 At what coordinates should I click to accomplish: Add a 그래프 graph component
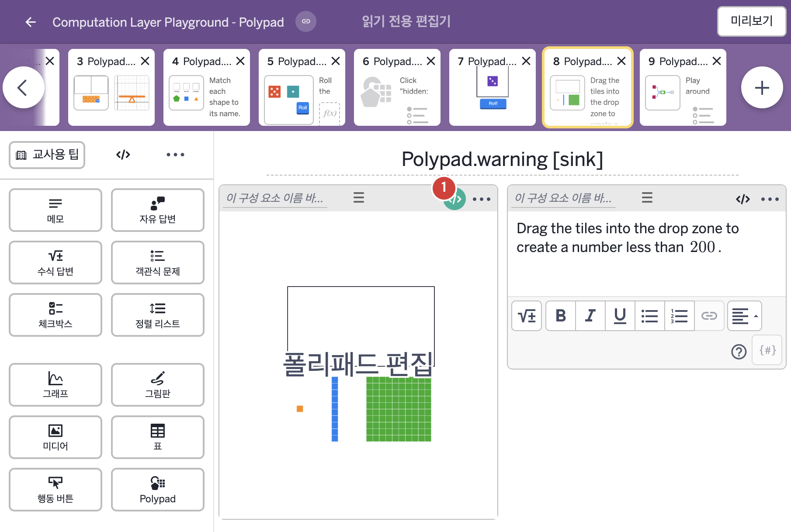tap(56, 385)
